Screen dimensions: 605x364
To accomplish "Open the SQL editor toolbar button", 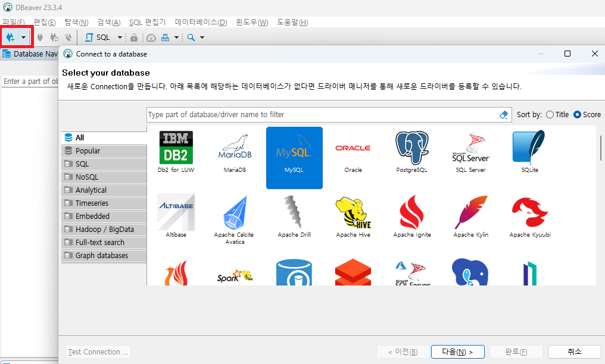I will [98, 37].
